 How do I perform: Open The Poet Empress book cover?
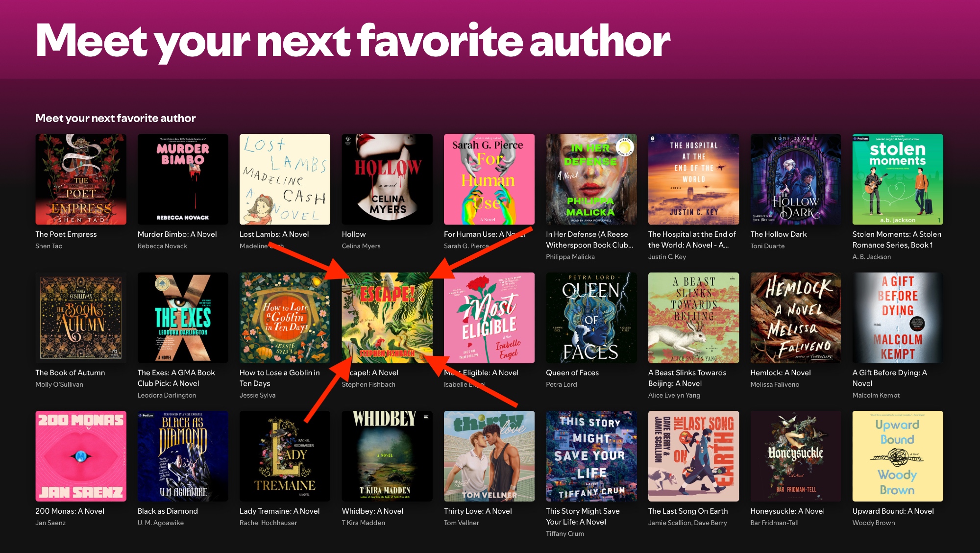pos(81,179)
